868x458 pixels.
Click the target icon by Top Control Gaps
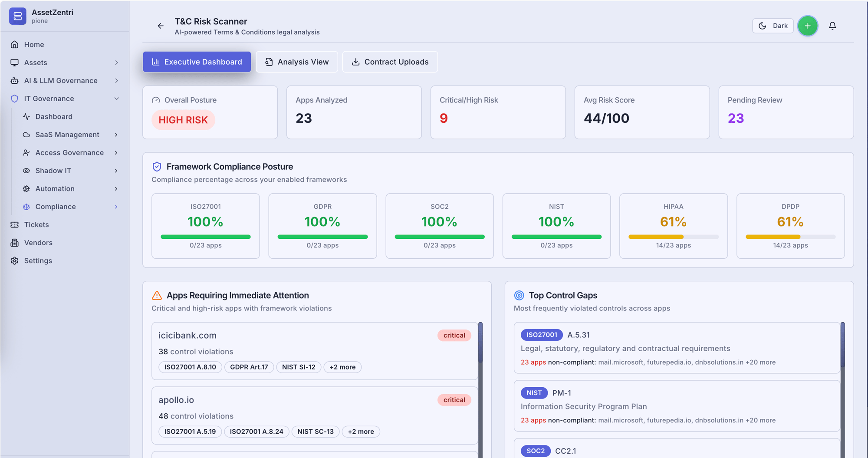519,296
